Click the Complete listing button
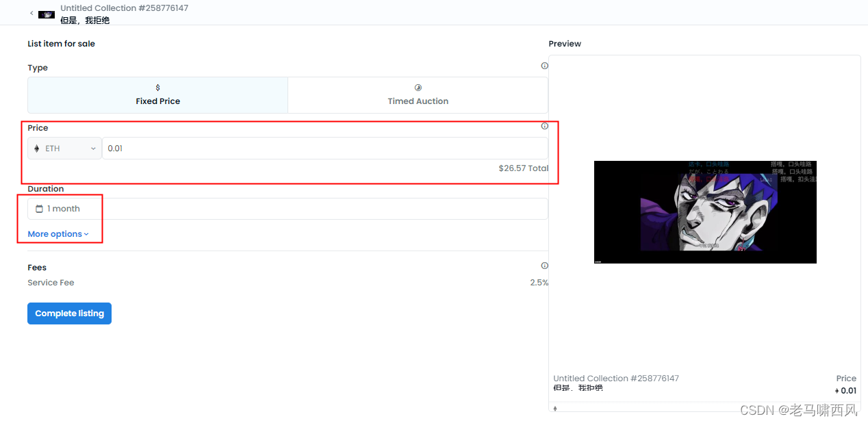Screen dimensions: 868x423 (69, 313)
